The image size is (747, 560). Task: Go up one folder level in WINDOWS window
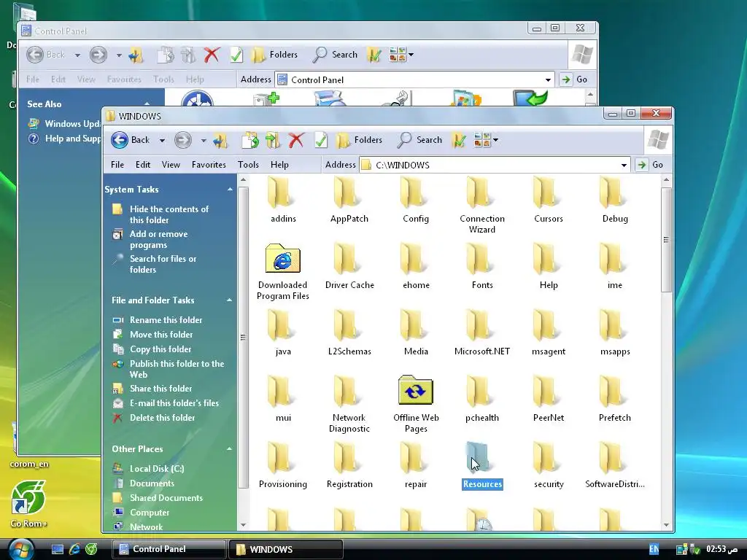[x=220, y=140]
